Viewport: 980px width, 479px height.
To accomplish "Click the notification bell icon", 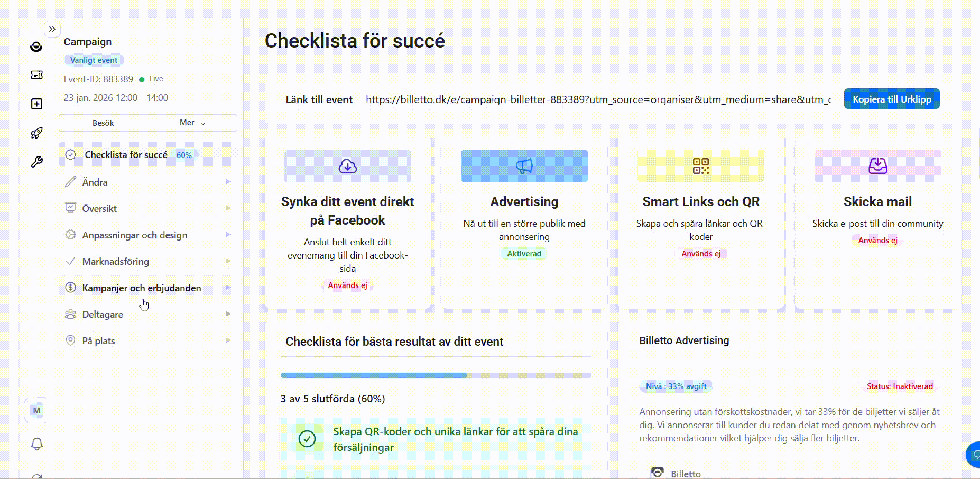I will coord(36,444).
